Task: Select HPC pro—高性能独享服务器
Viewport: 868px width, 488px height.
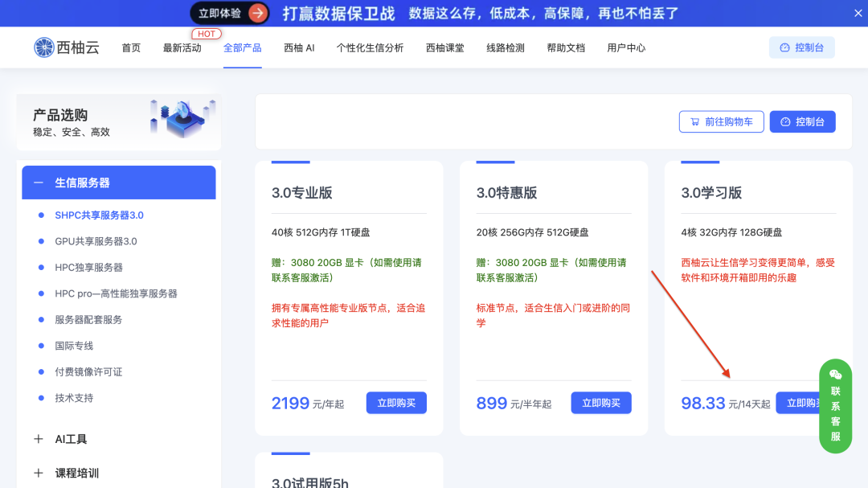Action: coord(116,293)
